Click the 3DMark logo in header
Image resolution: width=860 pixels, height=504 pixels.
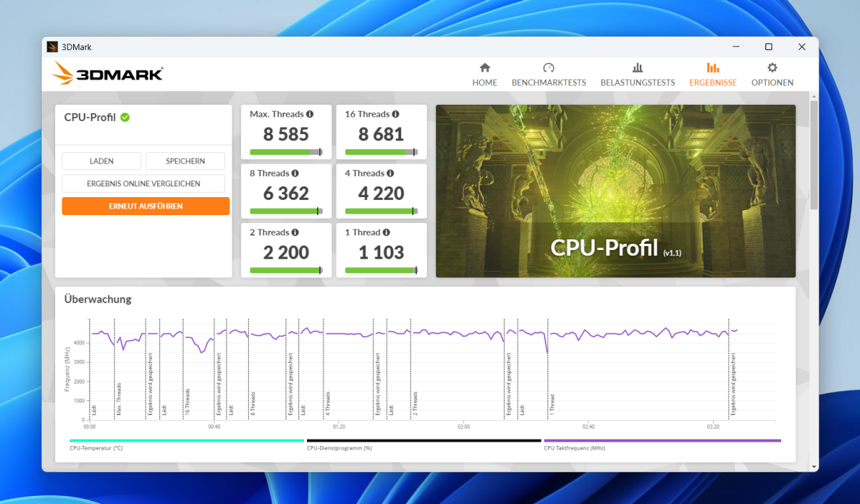click(x=108, y=74)
